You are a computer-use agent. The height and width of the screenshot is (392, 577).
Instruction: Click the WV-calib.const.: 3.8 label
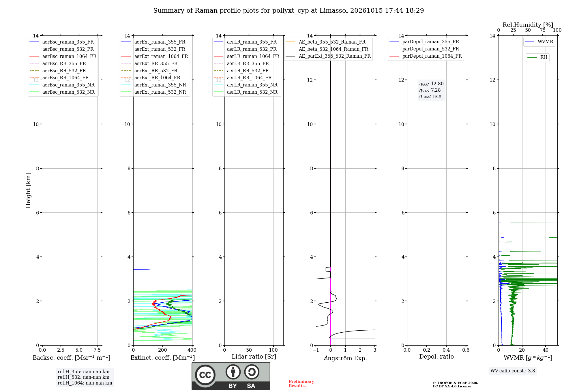pyautogui.click(x=513, y=371)
